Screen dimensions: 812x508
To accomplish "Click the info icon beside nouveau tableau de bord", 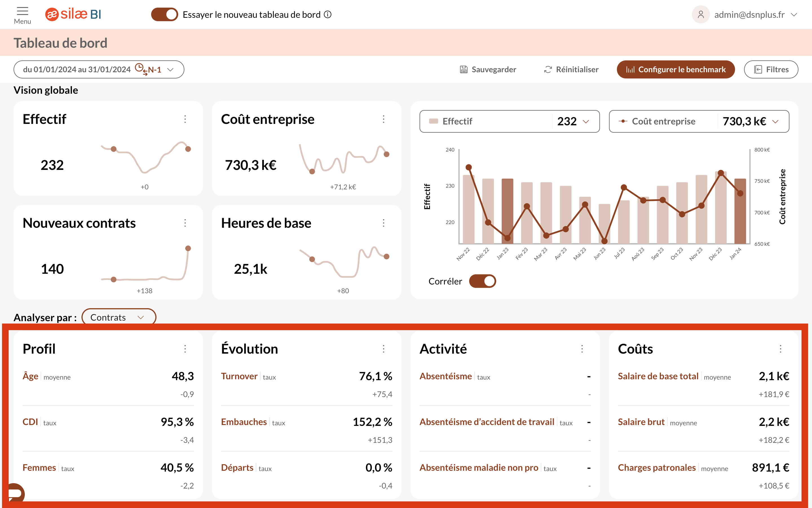I will [x=328, y=14].
